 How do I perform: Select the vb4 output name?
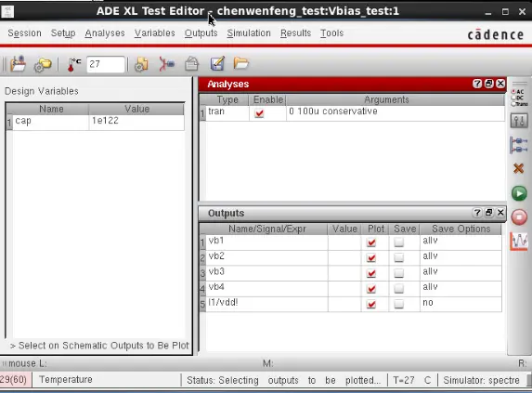click(266, 289)
